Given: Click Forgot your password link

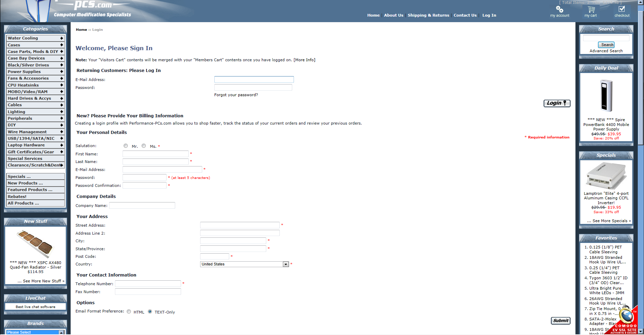Looking at the screenshot, I should click(236, 95).
